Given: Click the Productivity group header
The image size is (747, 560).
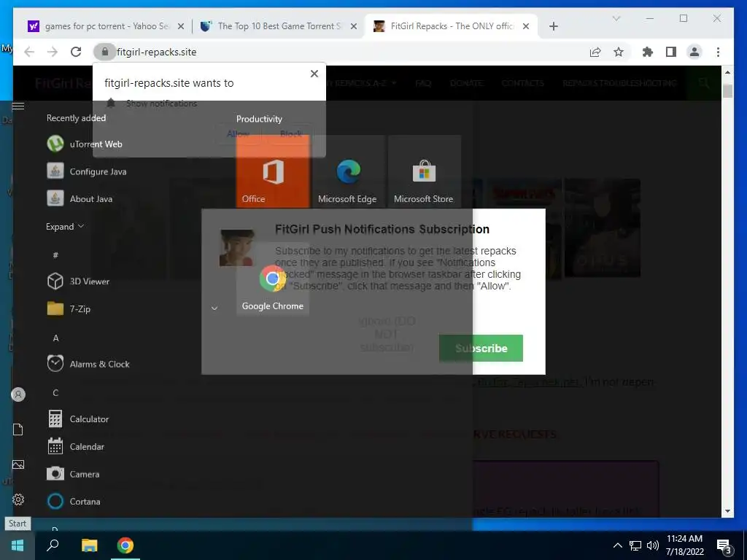Looking at the screenshot, I should click(259, 119).
